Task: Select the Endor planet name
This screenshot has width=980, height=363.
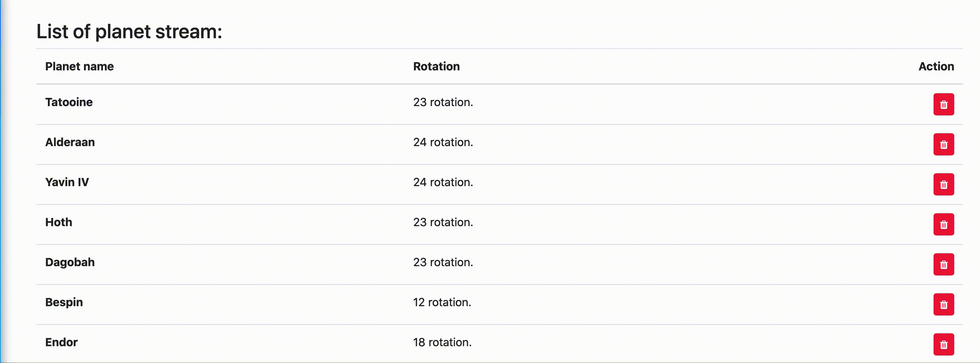Action: 61,342
